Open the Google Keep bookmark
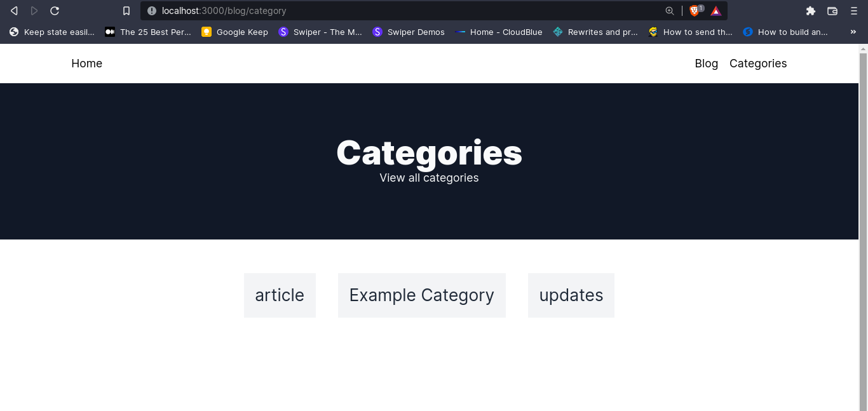Image resolution: width=868 pixels, height=411 pixels. click(x=234, y=32)
